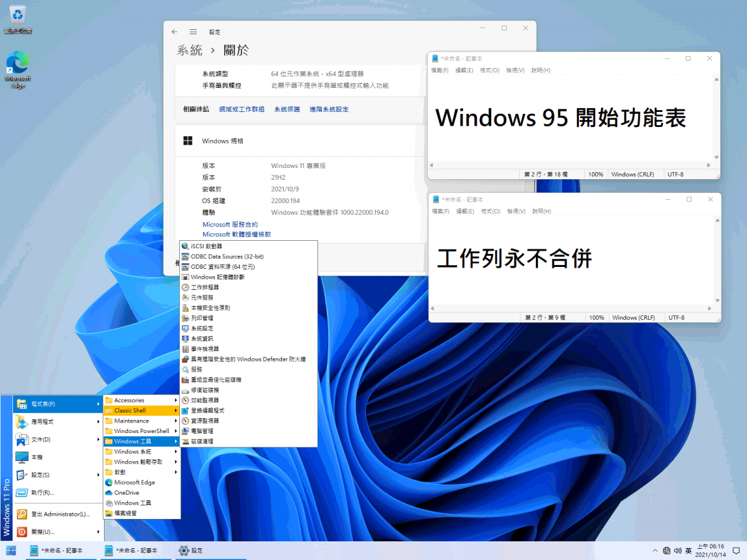The image size is (747, 560).
Task: Launch 效能監視器 from the tools menu
Action: (248, 400)
